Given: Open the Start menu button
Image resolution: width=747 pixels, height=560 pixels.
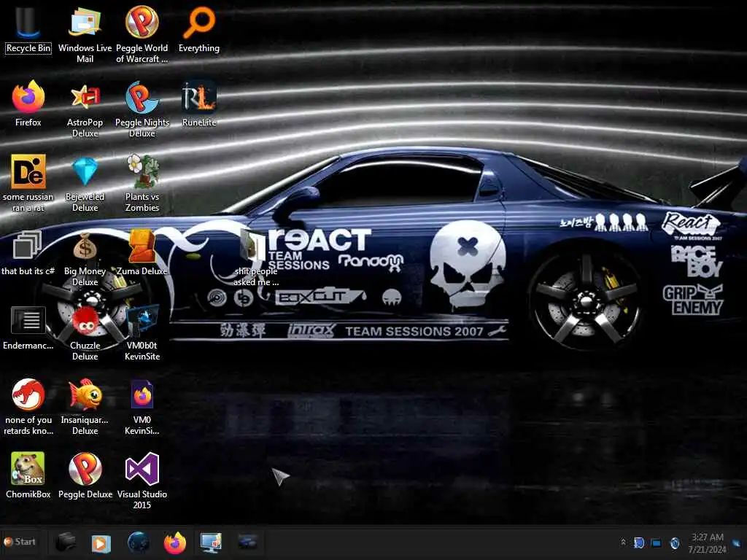Looking at the screenshot, I should pos(20,542).
